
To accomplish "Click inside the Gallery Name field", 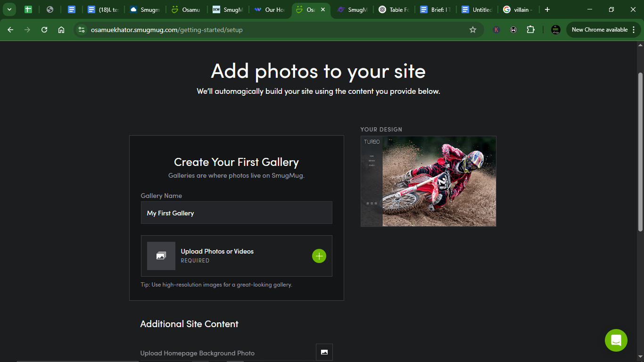I will pyautogui.click(x=237, y=213).
